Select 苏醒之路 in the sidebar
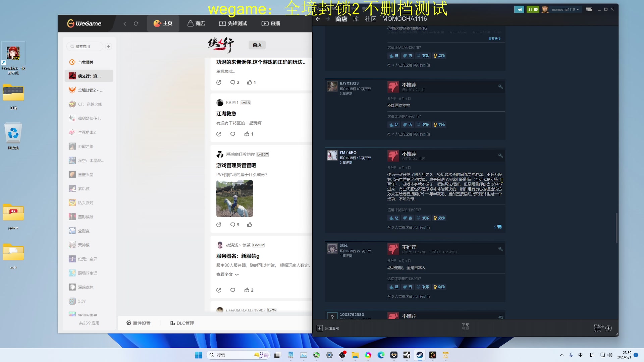 coord(89,146)
